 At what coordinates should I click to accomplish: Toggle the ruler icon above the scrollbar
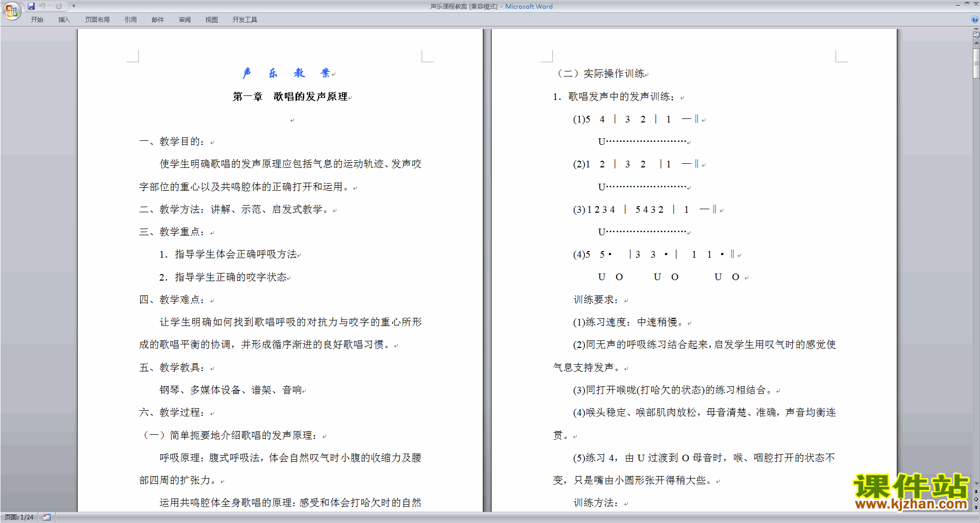click(976, 35)
